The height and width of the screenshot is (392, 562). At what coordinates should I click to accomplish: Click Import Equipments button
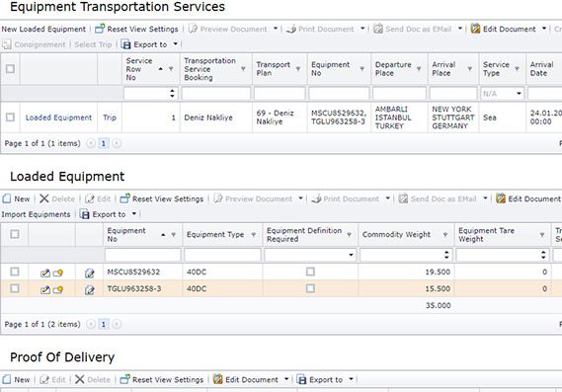[x=36, y=214]
